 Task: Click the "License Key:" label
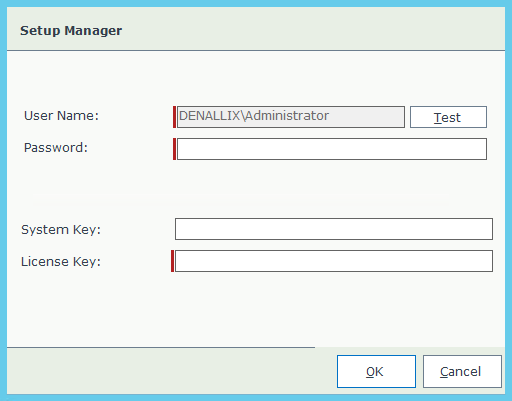(x=61, y=262)
